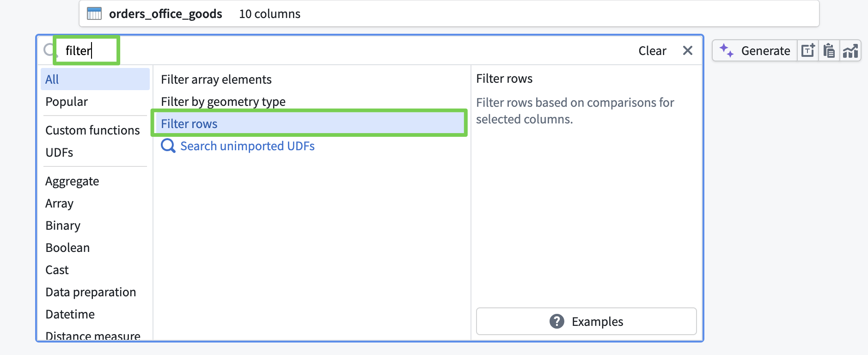
Task: Click the clipboard paste icon
Action: click(829, 50)
